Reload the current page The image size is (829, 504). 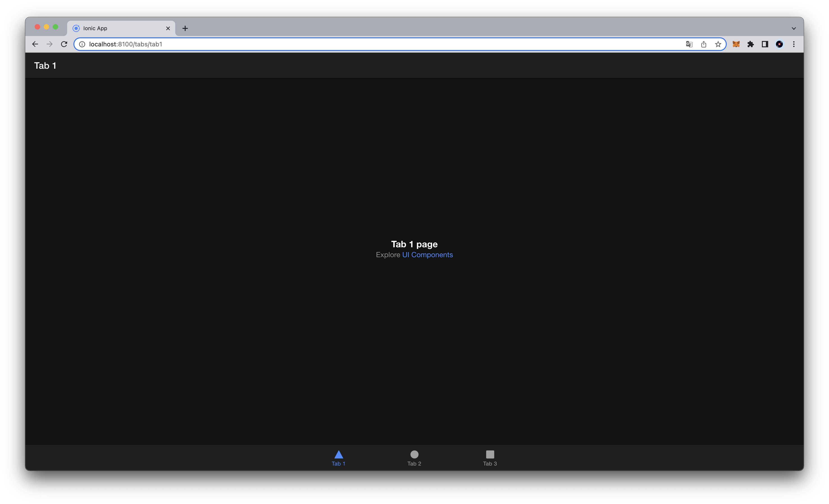pos(64,44)
